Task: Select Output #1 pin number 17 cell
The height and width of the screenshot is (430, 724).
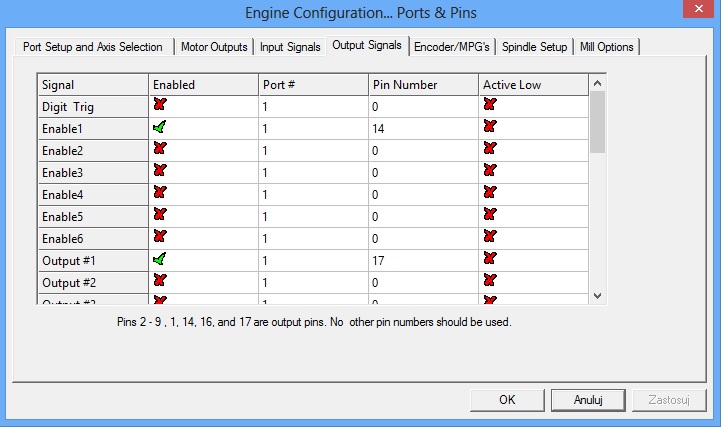Action: 423,260
